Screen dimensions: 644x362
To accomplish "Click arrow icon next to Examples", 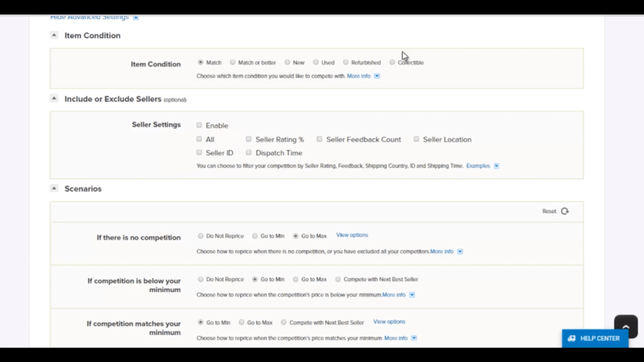I will pos(496,166).
